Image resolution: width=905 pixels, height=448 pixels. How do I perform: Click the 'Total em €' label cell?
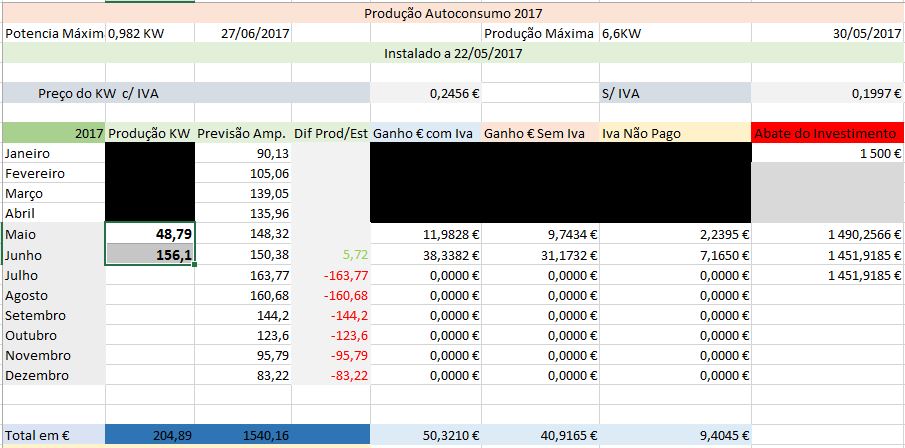click(x=54, y=435)
